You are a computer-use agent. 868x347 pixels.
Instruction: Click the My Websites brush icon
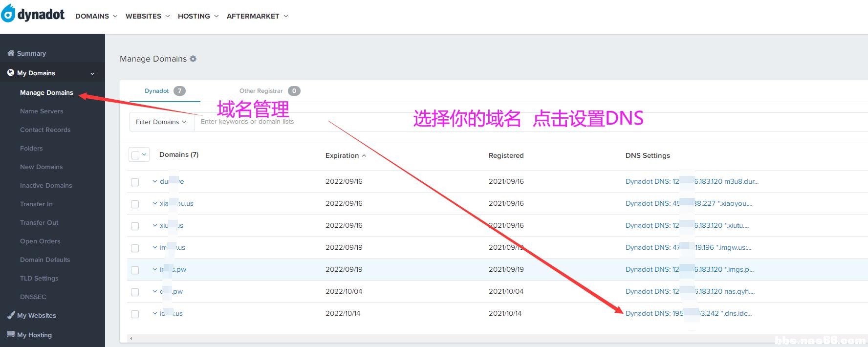click(11, 315)
